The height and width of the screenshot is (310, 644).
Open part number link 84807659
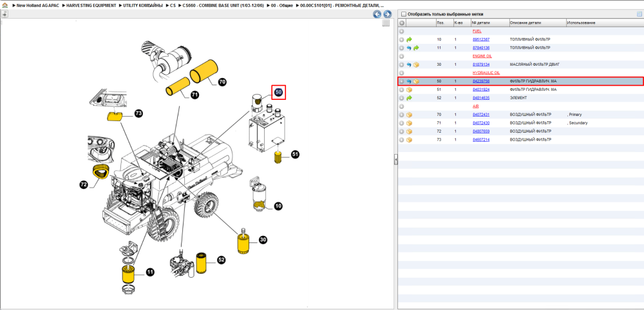481,131
